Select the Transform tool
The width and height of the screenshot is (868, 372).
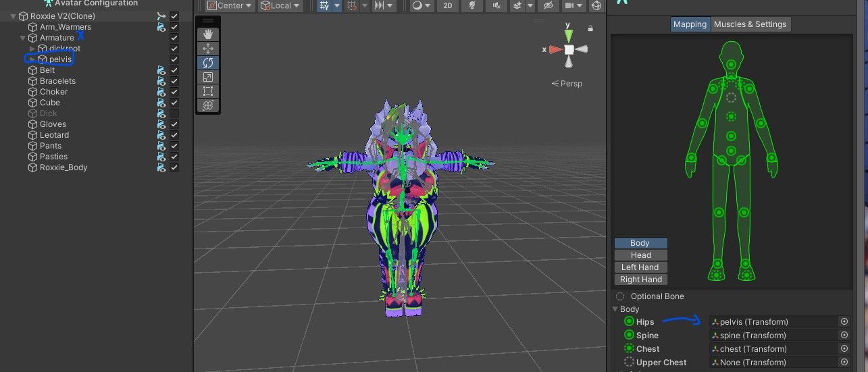point(208,105)
